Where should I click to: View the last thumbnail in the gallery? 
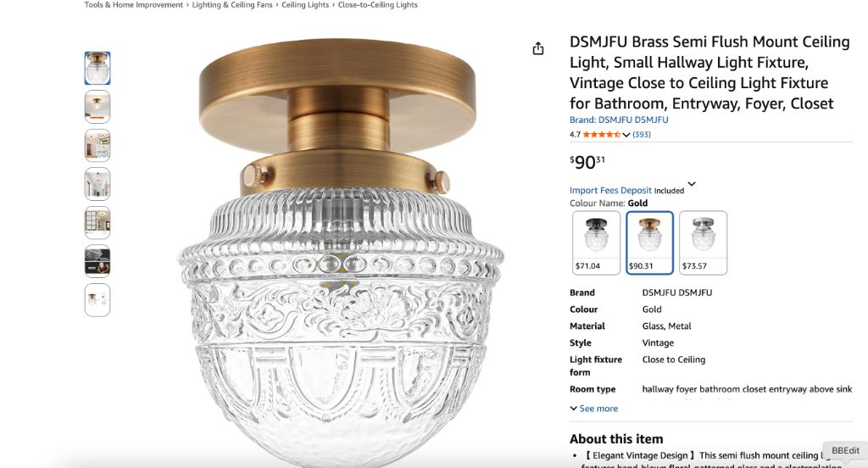(97, 300)
